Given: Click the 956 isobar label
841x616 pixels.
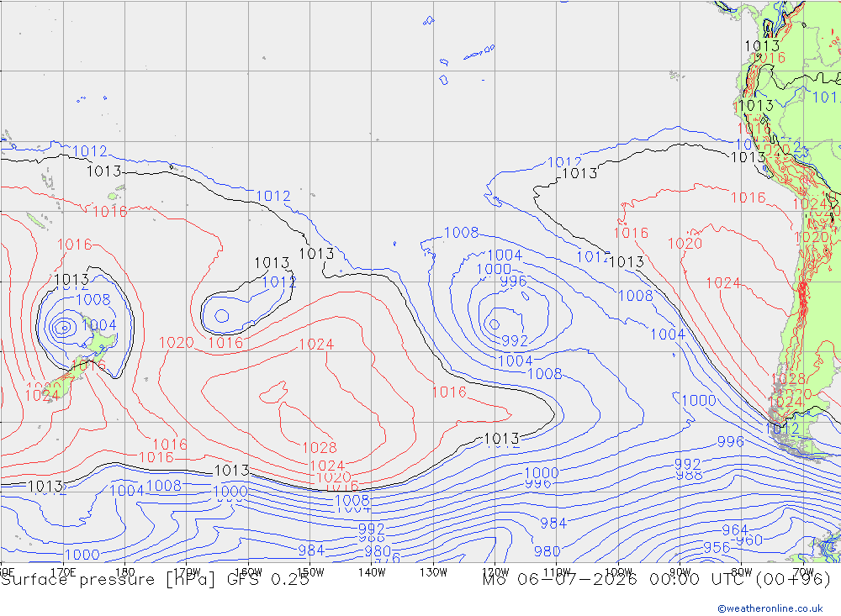Looking at the screenshot, I should 717,548.
